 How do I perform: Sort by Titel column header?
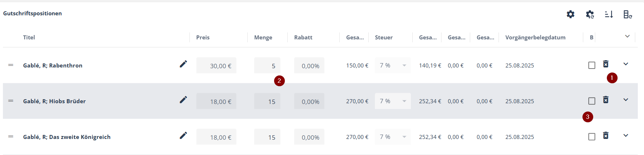coord(29,37)
